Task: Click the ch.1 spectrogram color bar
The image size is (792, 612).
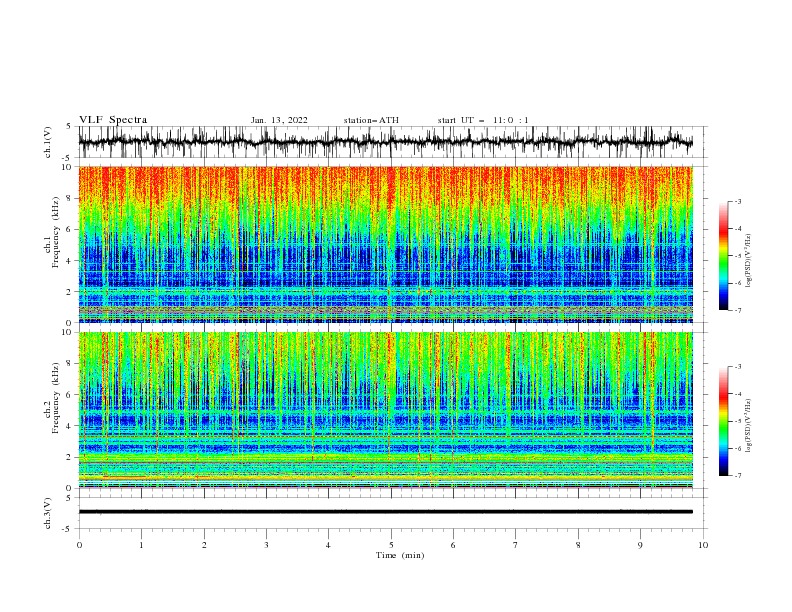Action: click(x=723, y=256)
